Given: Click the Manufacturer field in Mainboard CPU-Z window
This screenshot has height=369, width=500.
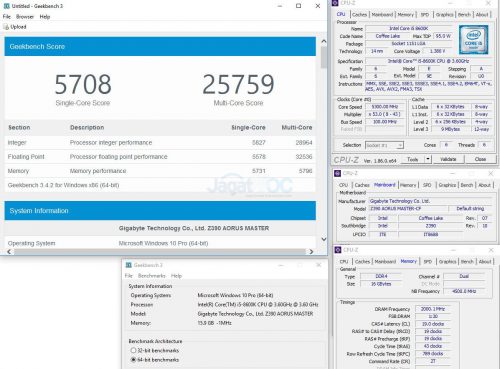Looking at the screenshot, I should tap(430, 201).
